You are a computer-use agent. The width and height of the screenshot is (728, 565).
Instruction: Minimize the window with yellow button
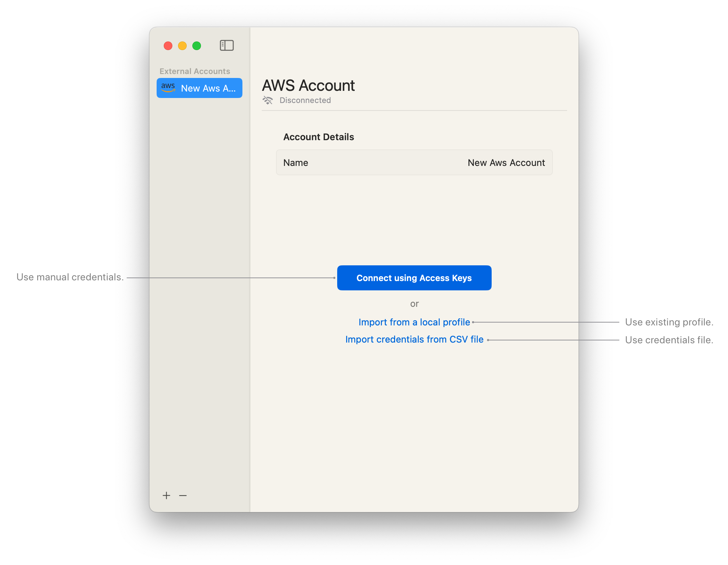coord(182,46)
